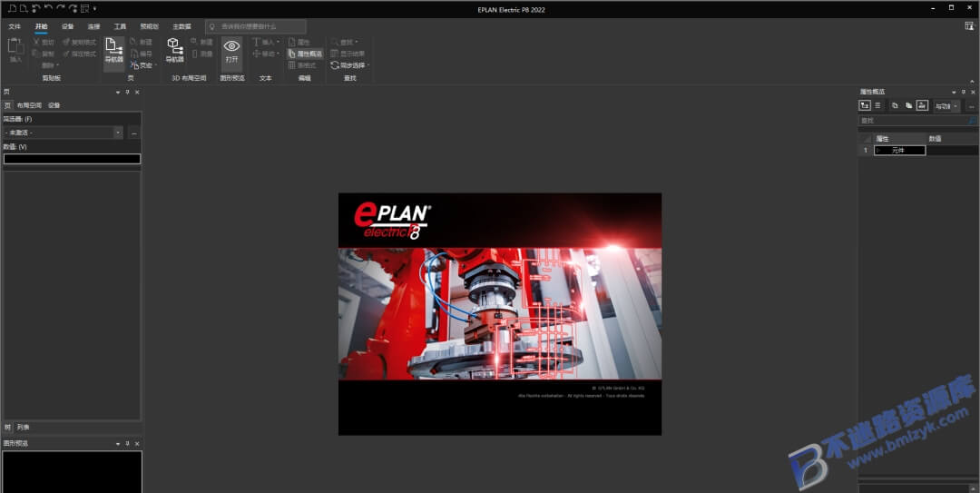Click the redo arrow in quick access bar

click(61, 9)
